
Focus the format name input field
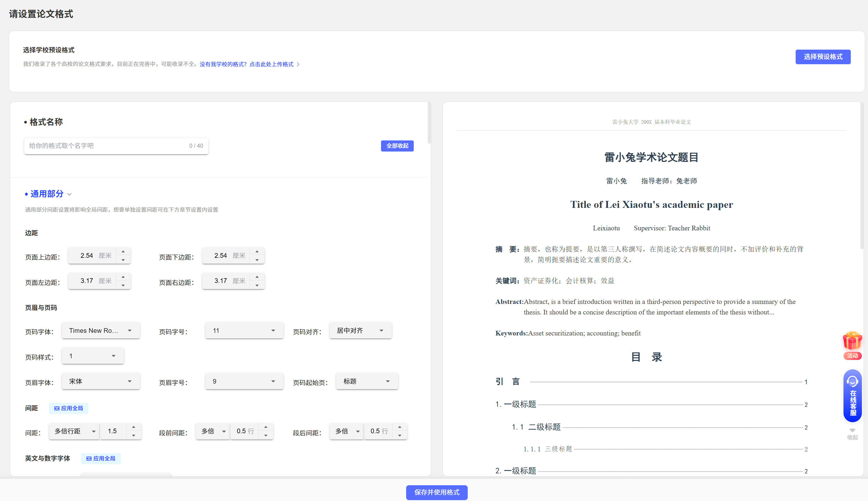point(106,146)
